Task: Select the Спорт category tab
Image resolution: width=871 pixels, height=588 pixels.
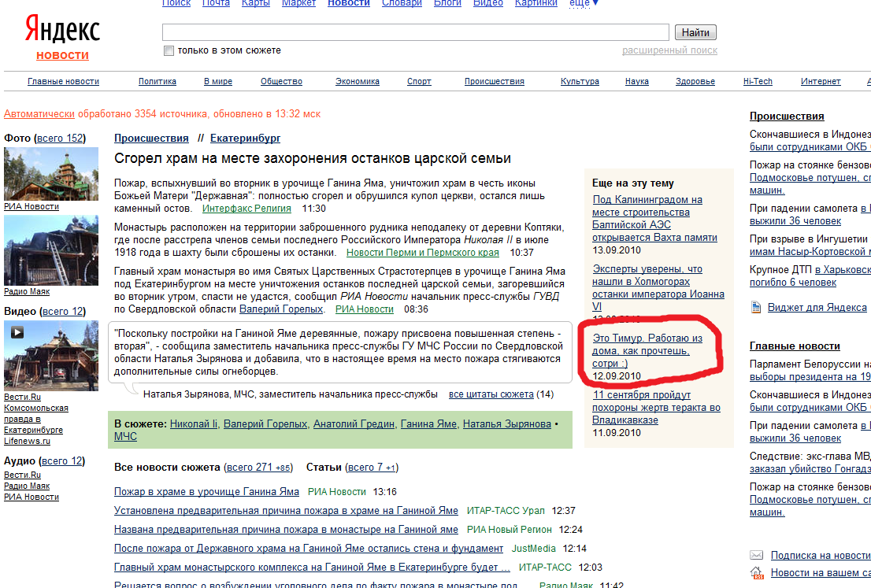Action: [419, 82]
